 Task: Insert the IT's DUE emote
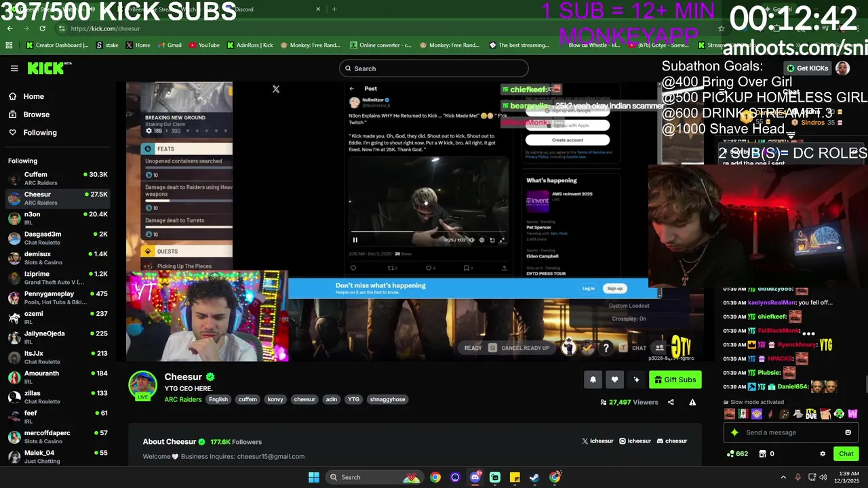pos(811,414)
